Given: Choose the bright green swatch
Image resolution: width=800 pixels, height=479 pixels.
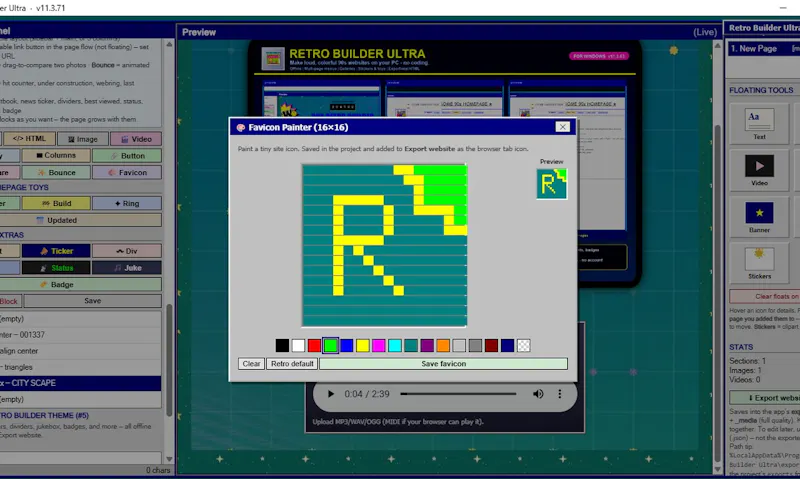Looking at the screenshot, I should pos(331,345).
